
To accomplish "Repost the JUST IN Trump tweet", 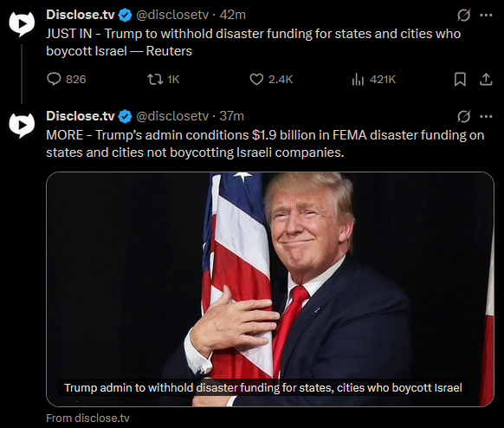I will tap(164, 79).
